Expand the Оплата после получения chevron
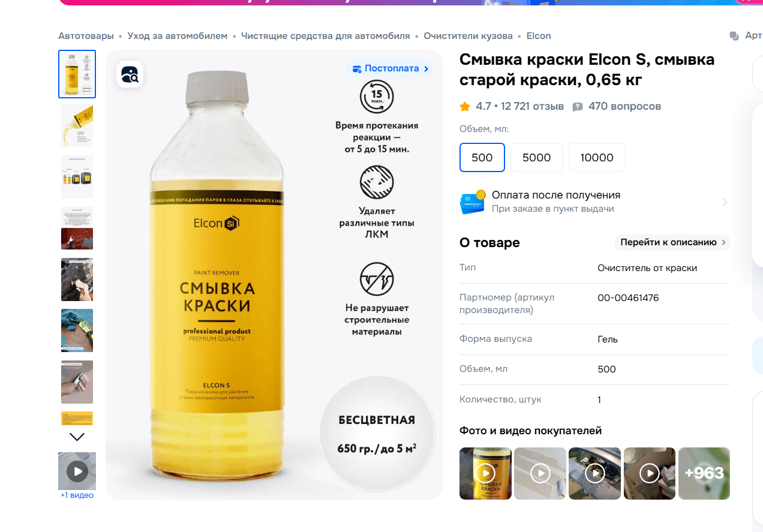The width and height of the screenshot is (763, 532). 725,202
